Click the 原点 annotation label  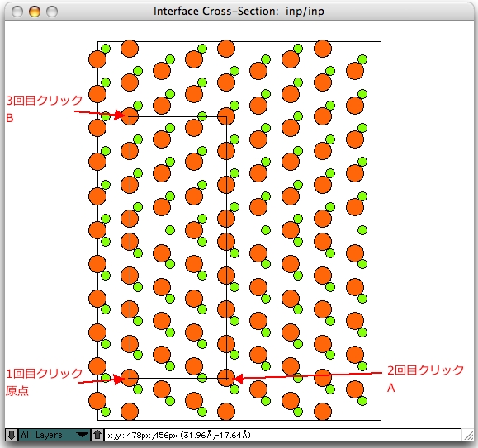click(x=17, y=391)
